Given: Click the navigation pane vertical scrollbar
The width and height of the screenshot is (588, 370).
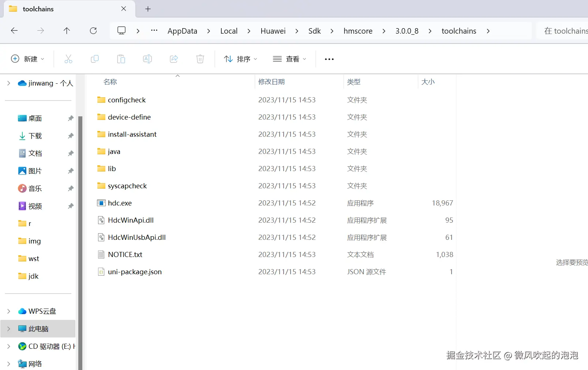Looking at the screenshot, I should point(80,243).
